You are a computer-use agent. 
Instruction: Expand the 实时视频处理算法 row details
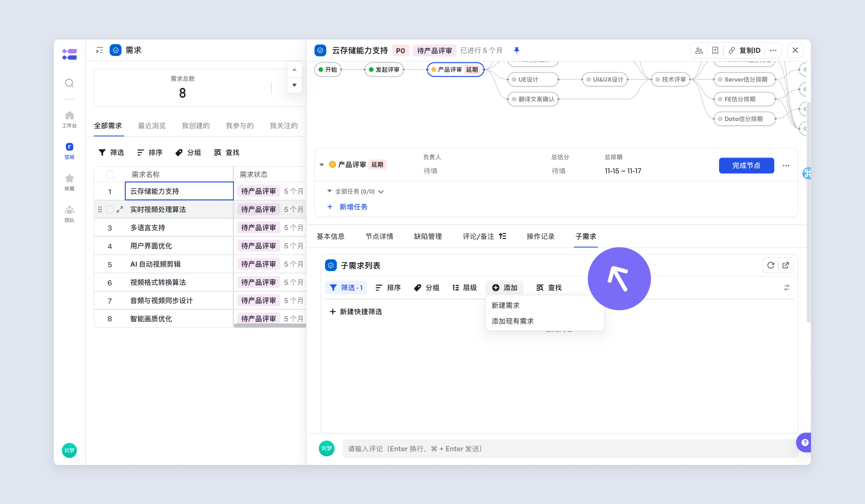pyautogui.click(x=120, y=209)
